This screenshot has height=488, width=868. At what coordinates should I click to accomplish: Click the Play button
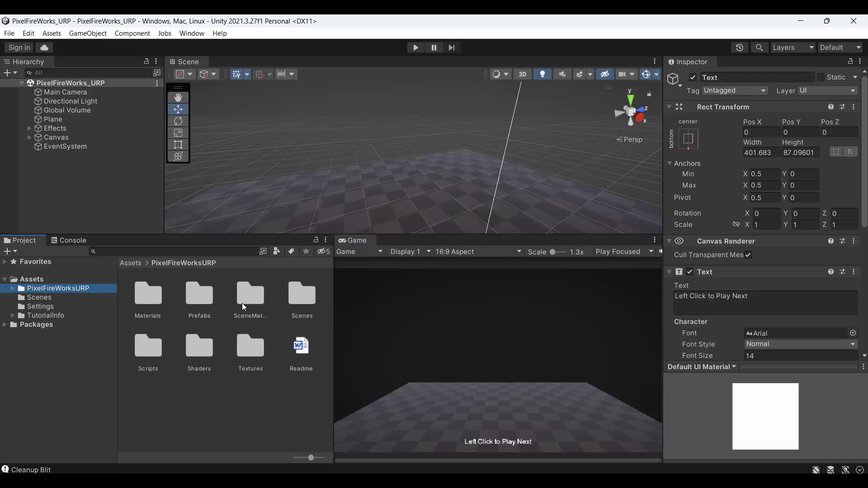click(415, 47)
